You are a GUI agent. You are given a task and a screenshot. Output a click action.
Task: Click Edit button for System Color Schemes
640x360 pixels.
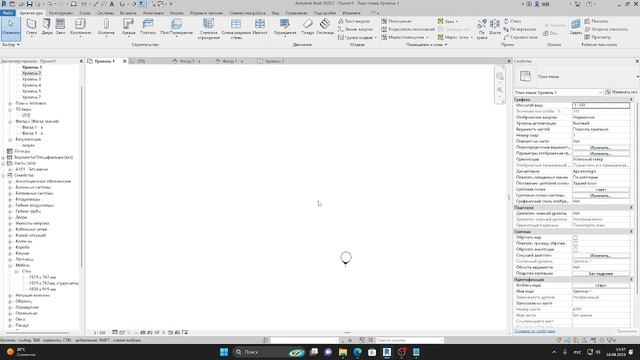600,196
